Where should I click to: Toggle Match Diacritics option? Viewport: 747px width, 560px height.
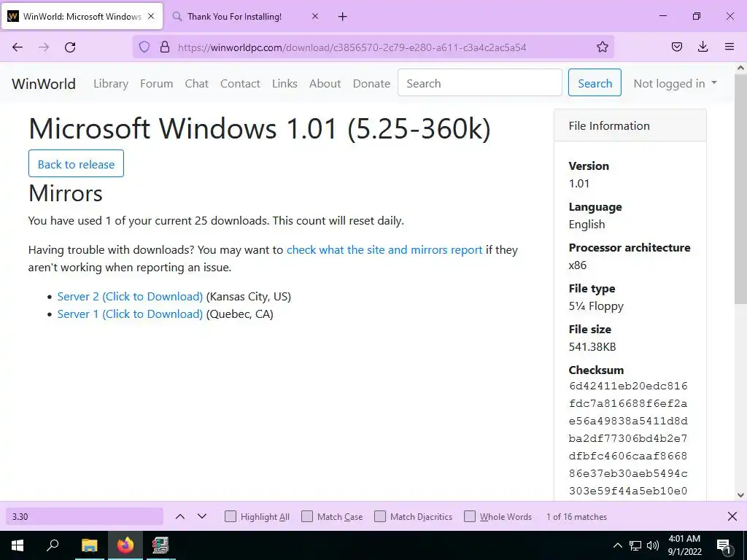pyautogui.click(x=379, y=516)
